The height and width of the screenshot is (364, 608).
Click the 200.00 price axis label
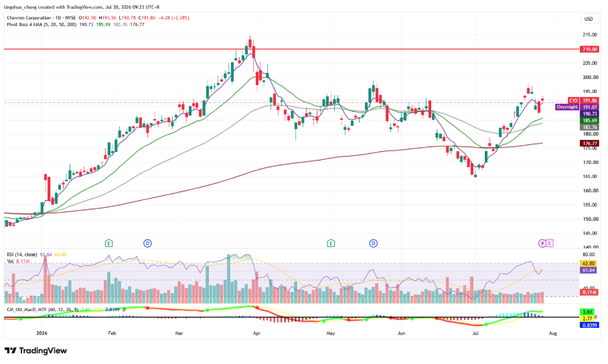[590, 78]
